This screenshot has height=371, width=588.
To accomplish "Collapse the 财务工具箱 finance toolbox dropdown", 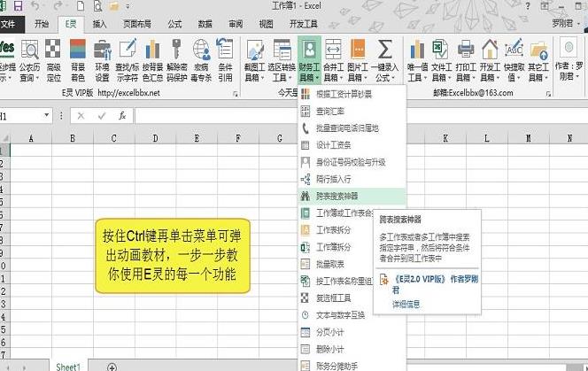I will pyautogui.click(x=309, y=60).
